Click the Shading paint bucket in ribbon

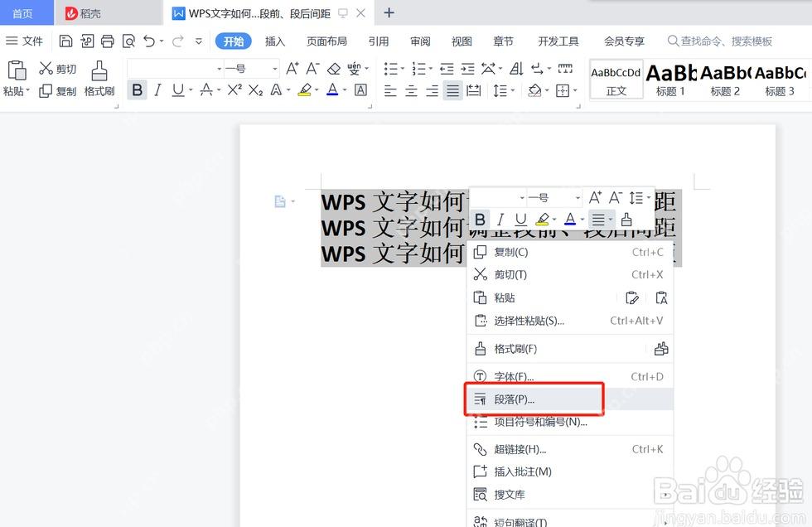[534, 90]
